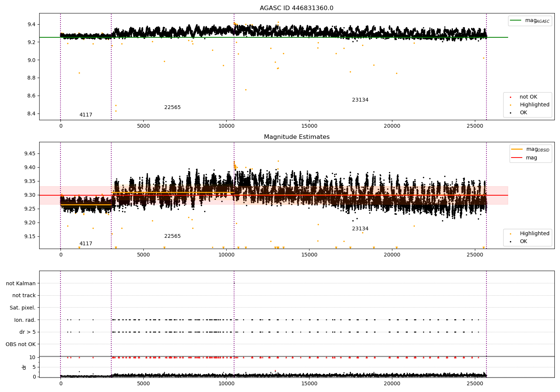Screen dimensions: 560x392
Task: Click the '22565' label in top plot
Action: coord(172,108)
